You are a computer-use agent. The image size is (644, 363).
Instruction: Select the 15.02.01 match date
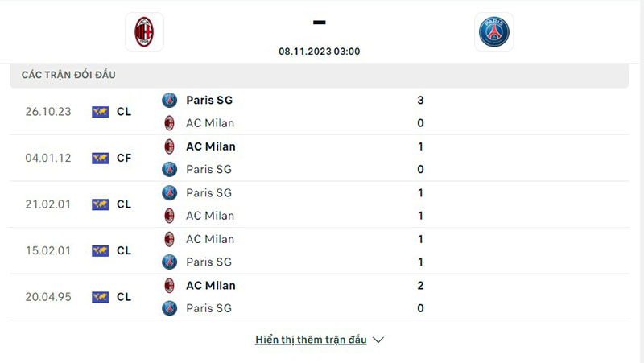tap(48, 250)
